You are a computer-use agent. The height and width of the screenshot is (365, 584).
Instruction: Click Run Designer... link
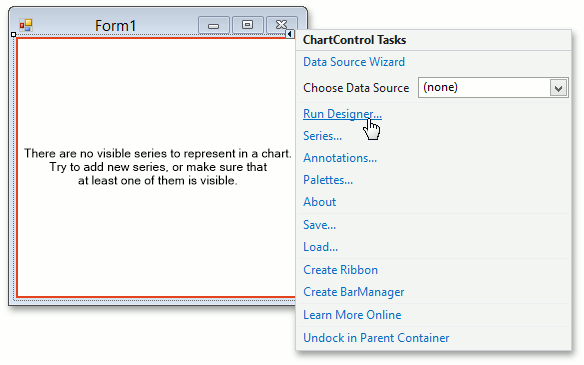pyautogui.click(x=342, y=114)
